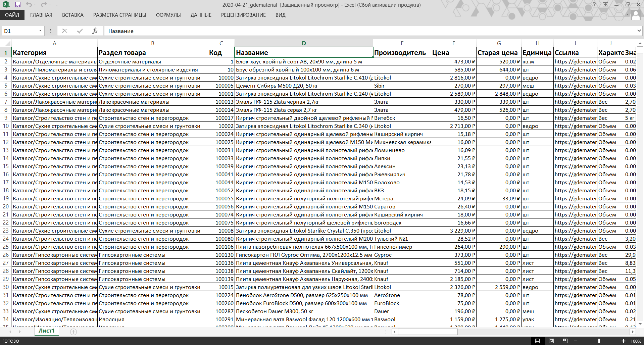
Task: Click the user account avatar icon
Action: coord(636,15)
